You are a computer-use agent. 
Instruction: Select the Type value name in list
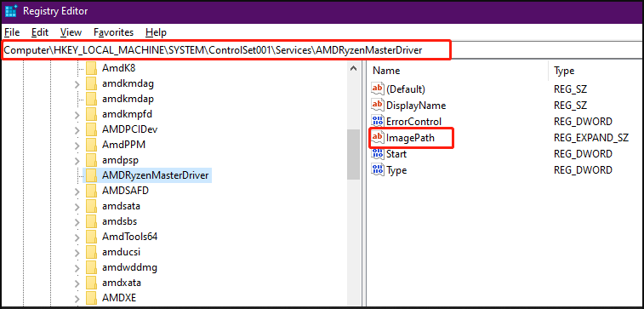pos(396,170)
